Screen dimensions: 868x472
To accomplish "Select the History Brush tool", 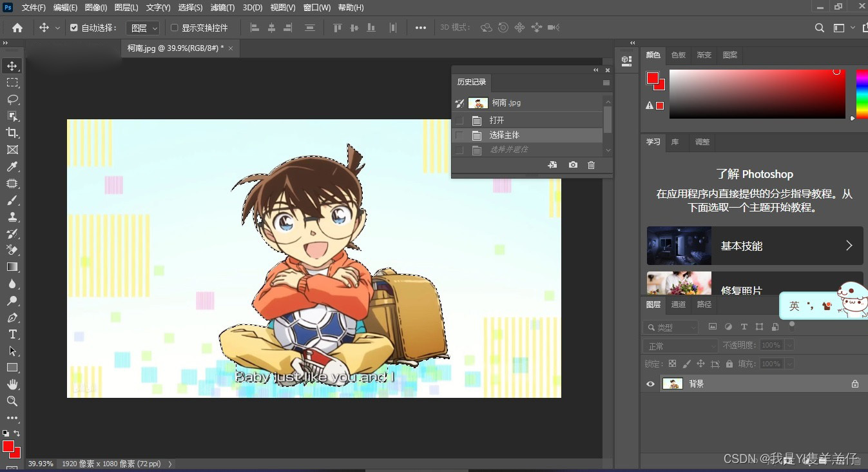I will [12, 233].
